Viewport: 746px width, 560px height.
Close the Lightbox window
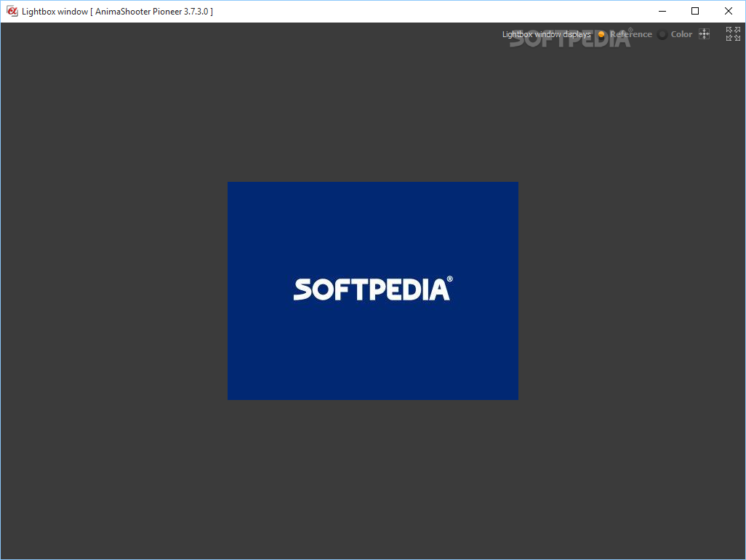click(729, 11)
